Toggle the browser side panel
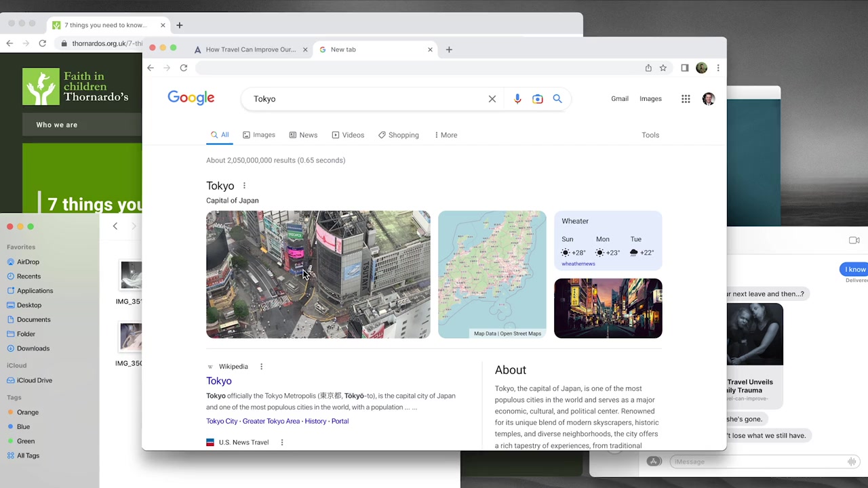Image resolution: width=868 pixels, height=488 pixels. tap(684, 68)
